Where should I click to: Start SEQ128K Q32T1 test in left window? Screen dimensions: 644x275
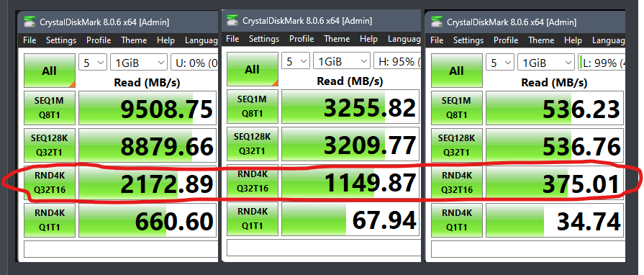pos(50,145)
